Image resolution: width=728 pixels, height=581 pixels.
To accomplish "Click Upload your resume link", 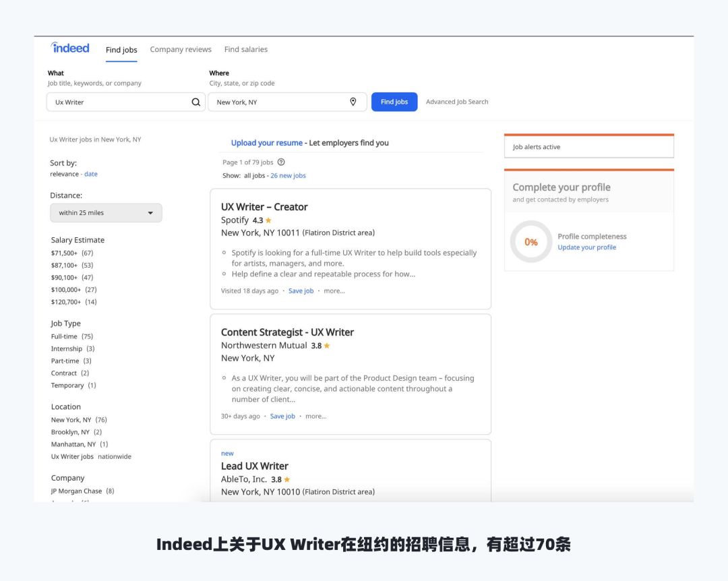I will coord(266,143).
